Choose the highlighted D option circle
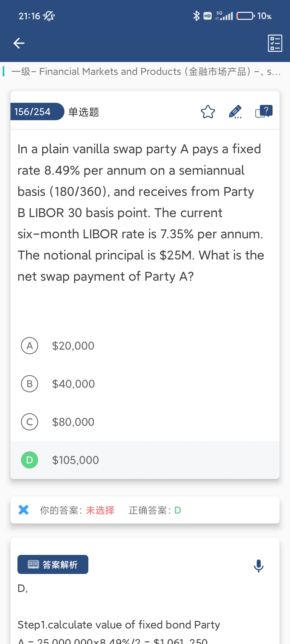 pyautogui.click(x=30, y=460)
